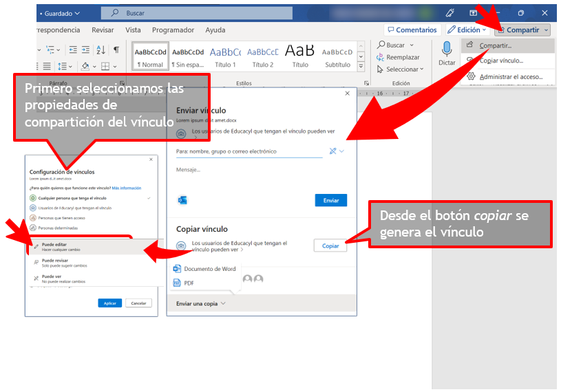Viewport: 561px width, 392px height.
Task: Click the line spacing icon
Action: [62, 66]
